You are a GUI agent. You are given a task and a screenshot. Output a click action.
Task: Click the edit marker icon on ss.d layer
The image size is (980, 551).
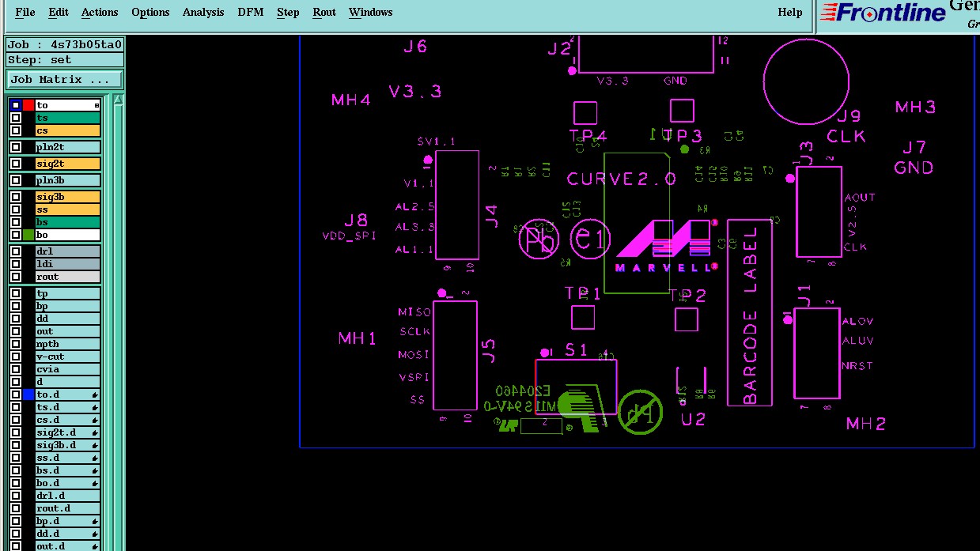click(95, 458)
